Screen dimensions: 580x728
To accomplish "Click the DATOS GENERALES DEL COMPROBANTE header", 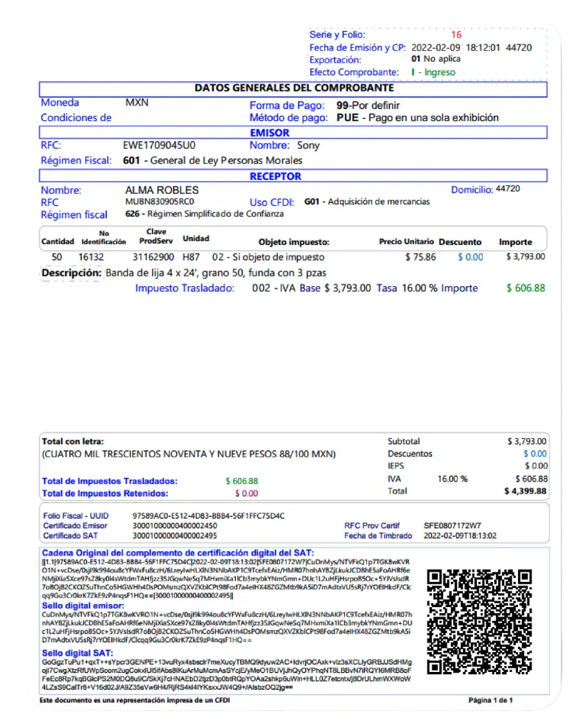I will coord(293,89).
